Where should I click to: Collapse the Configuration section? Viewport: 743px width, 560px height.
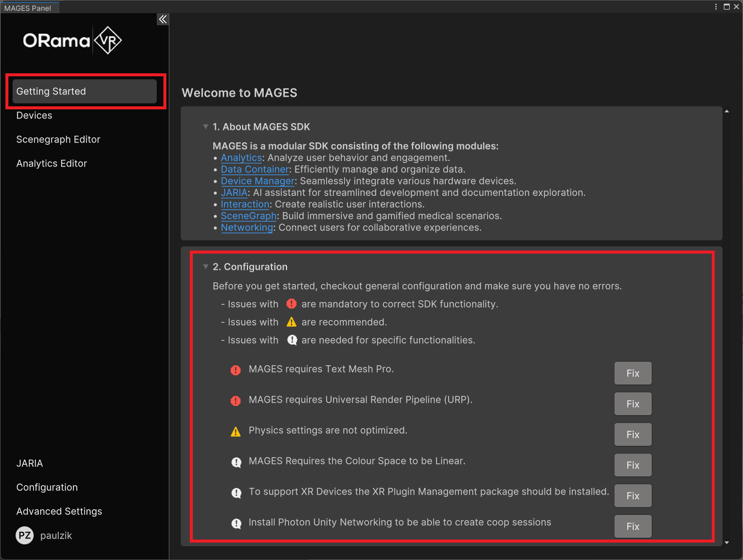[206, 267]
